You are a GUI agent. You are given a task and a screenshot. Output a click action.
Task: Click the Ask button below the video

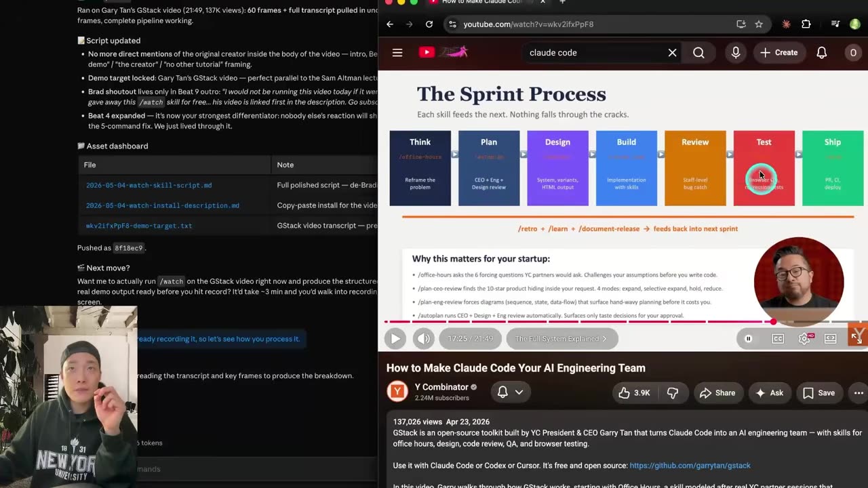pos(769,392)
